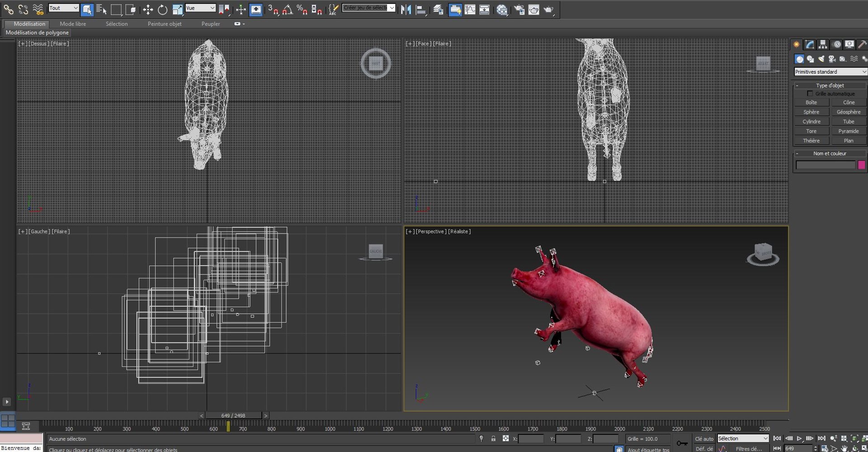This screenshot has height=452, width=868.
Task: Click the Filtres clé button
Action: tap(749, 449)
